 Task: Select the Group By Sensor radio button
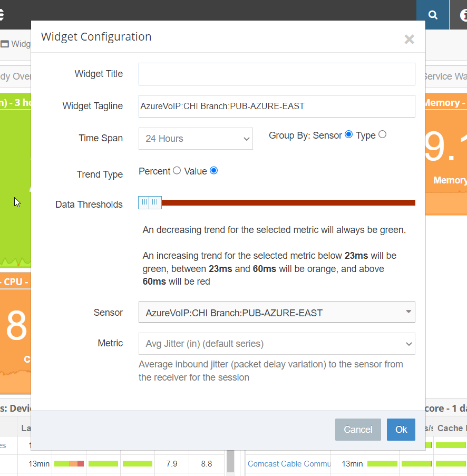348,134
